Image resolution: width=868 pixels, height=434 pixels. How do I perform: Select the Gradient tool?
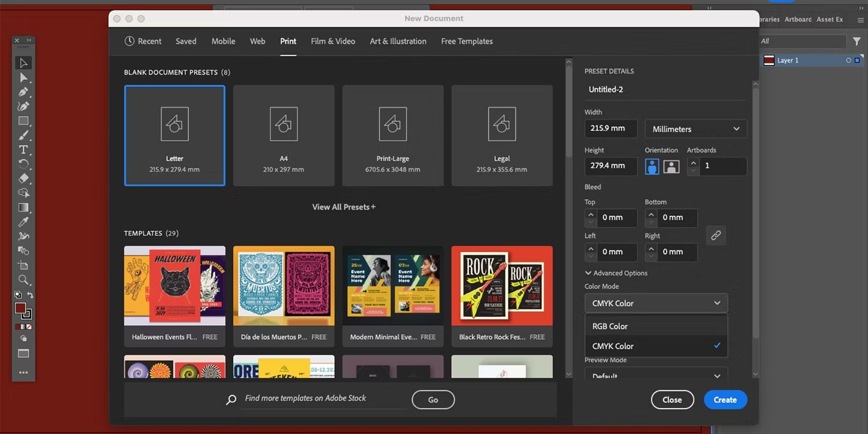[24, 207]
